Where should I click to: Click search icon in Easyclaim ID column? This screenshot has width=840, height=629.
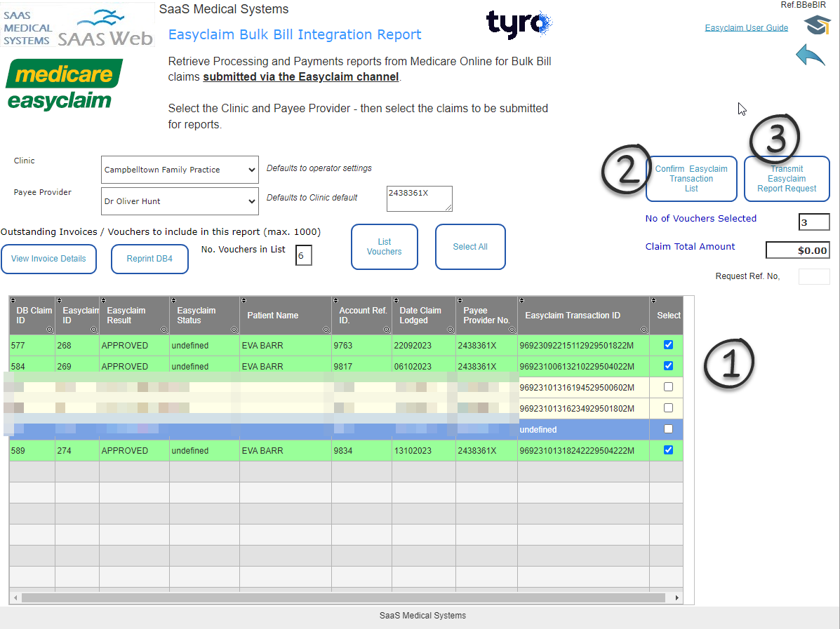(x=94, y=330)
